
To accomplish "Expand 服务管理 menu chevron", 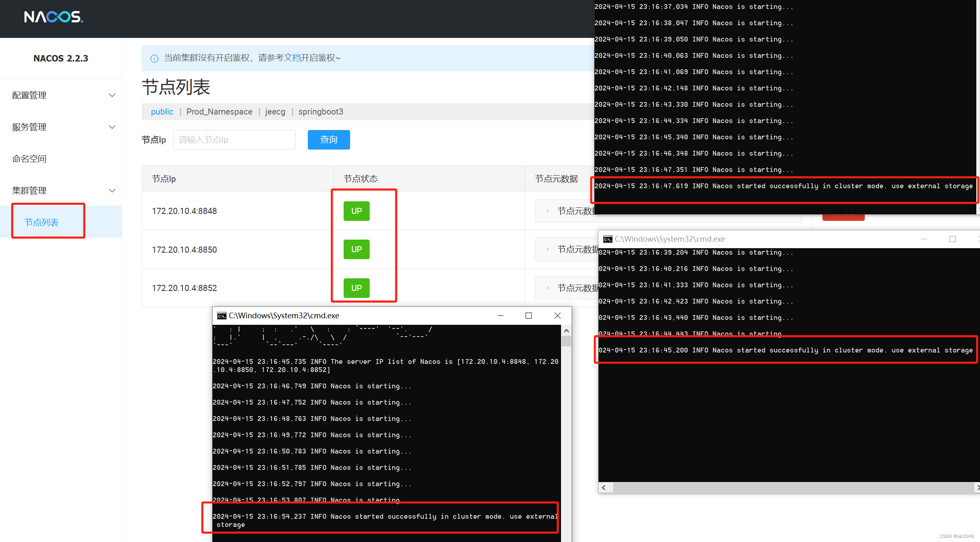I will (112, 127).
